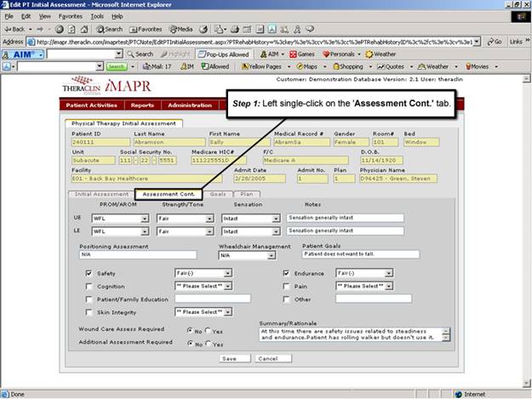Enable the Cognition checkbox
532x399 pixels.
pos(89,286)
